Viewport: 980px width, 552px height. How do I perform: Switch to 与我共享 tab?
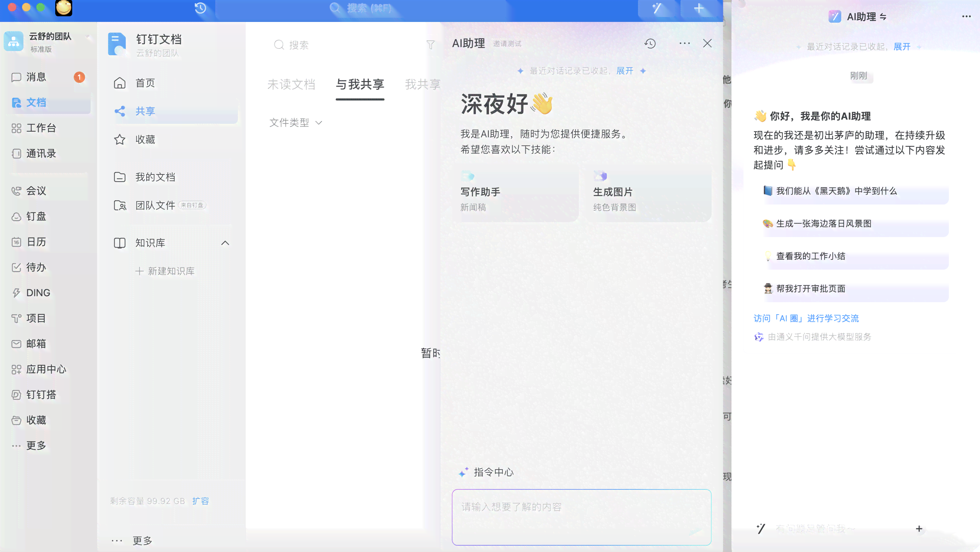pyautogui.click(x=360, y=85)
